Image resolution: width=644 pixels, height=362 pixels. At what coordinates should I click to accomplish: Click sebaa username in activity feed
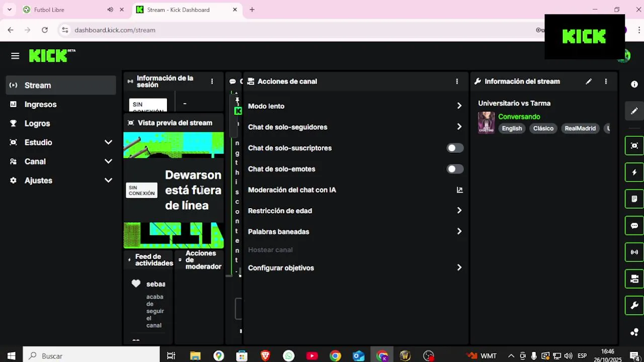click(155, 284)
